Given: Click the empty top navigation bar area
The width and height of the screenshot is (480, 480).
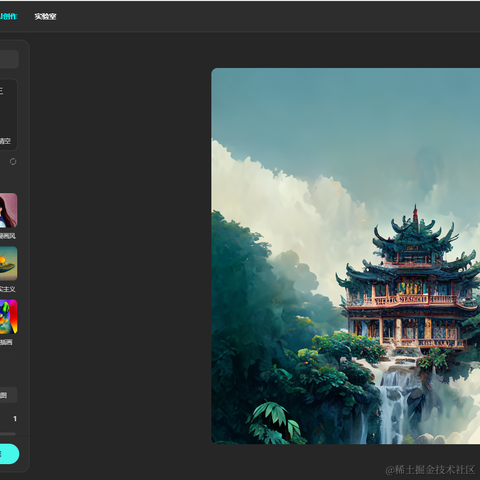Looking at the screenshot, I should (267, 16).
